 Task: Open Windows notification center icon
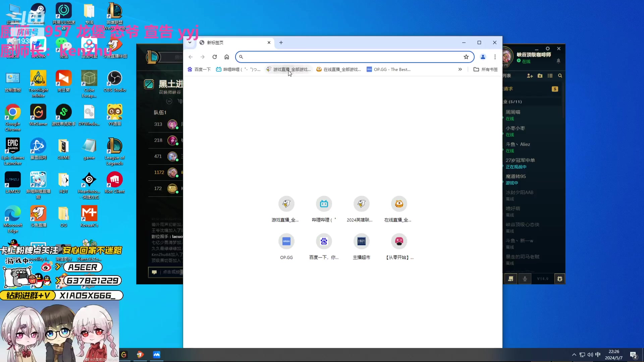(x=634, y=355)
